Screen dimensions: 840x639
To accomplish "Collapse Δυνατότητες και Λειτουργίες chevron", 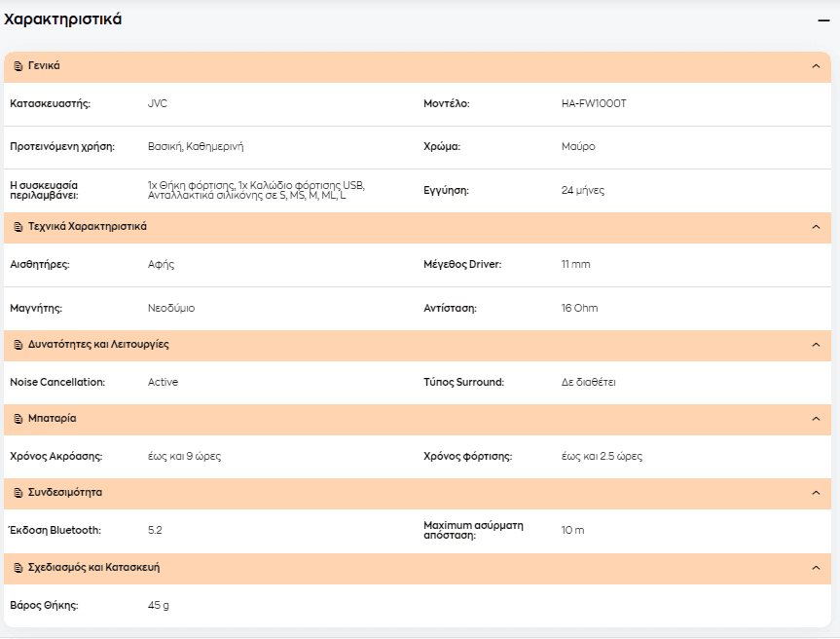I will pos(816,344).
